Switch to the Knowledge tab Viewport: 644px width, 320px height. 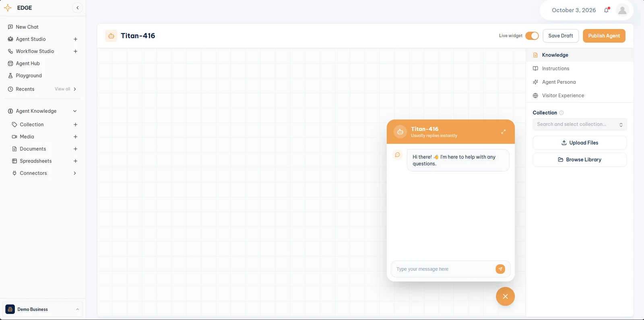click(x=580, y=55)
